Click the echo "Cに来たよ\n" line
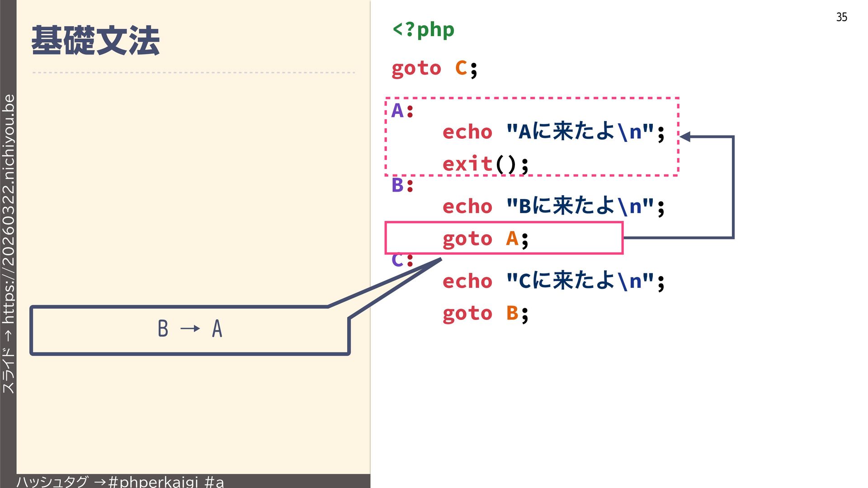The width and height of the screenshot is (868, 488). (x=553, y=281)
